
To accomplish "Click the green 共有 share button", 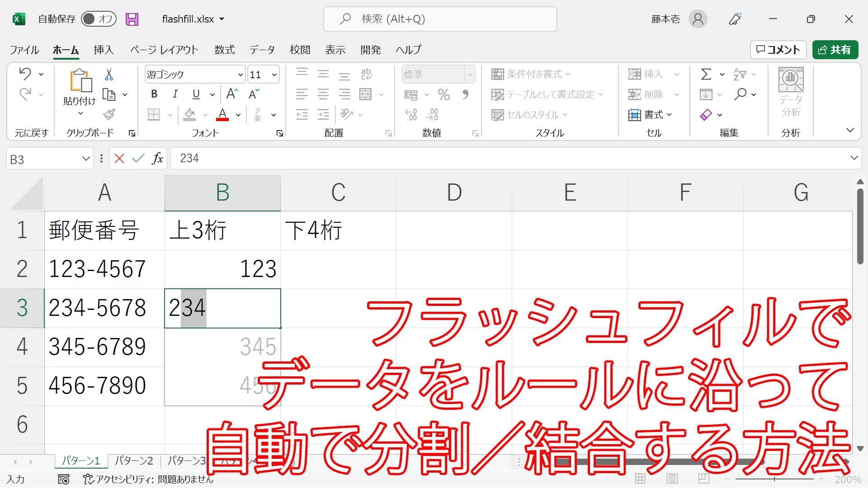I will coord(835,50).
